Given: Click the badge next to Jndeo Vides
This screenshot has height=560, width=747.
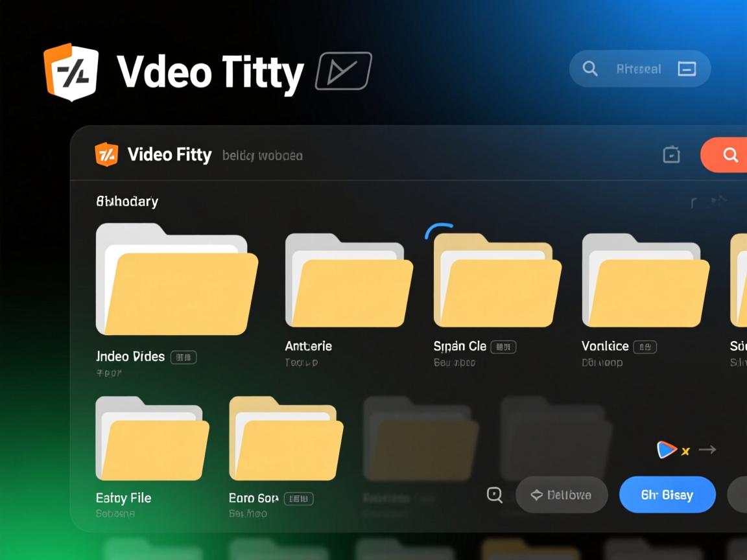Looking at the screenshot, I should pyautogui.click(x=184, y=357).
